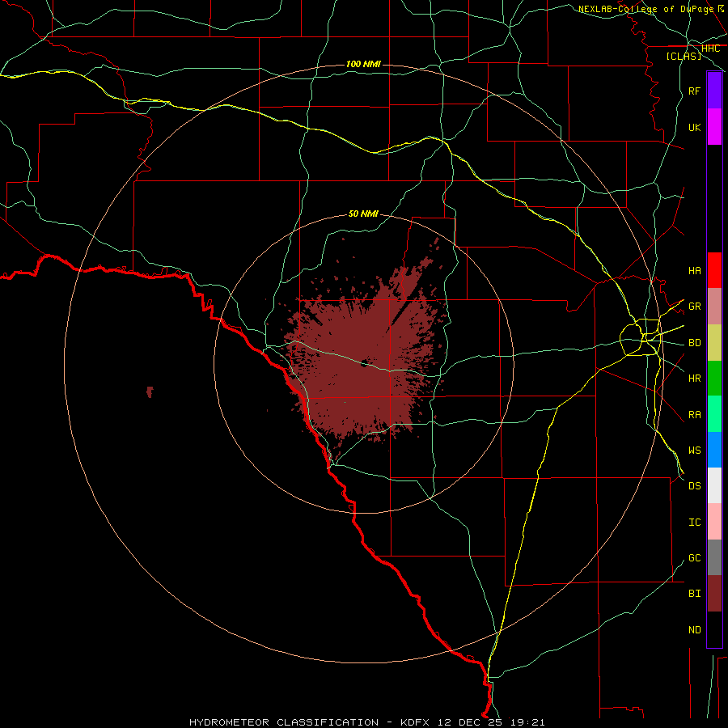Click the HHC product label
The image size is (728, 728).
(710, 49)
